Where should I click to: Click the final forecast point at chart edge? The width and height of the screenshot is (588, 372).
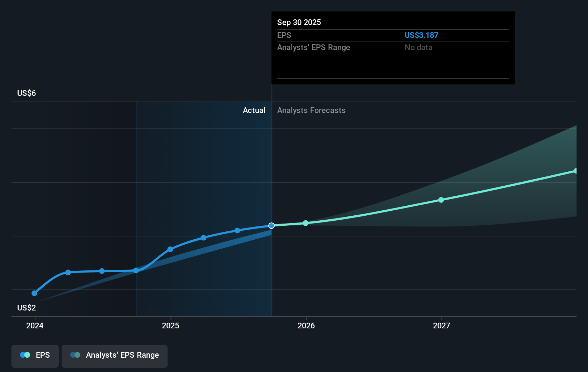[576, 171]
